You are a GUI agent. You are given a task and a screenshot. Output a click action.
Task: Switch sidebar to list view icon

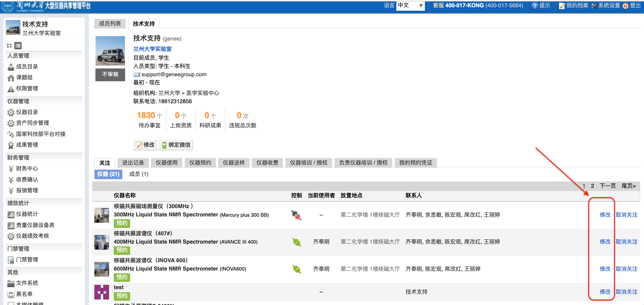(18, 46)
